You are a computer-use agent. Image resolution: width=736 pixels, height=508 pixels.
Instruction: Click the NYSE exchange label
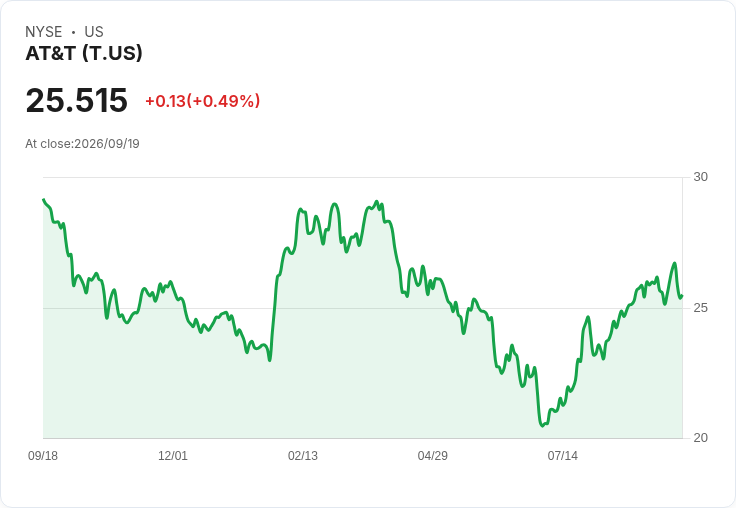click(x=44, y=32)
